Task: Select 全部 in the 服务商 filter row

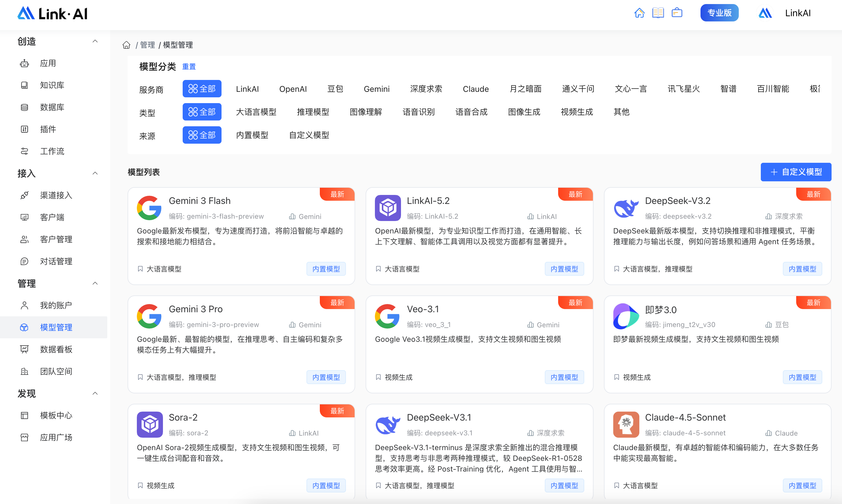Action: tap(202, 89)
